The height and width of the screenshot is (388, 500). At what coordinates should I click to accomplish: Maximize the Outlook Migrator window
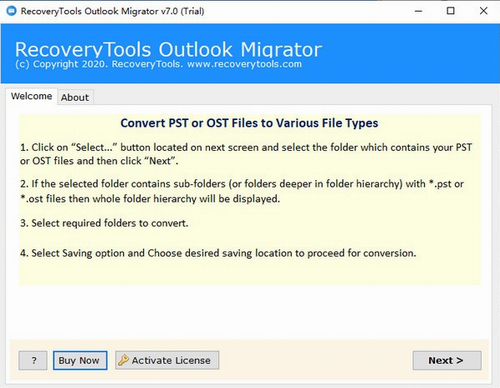coord(450,11)
